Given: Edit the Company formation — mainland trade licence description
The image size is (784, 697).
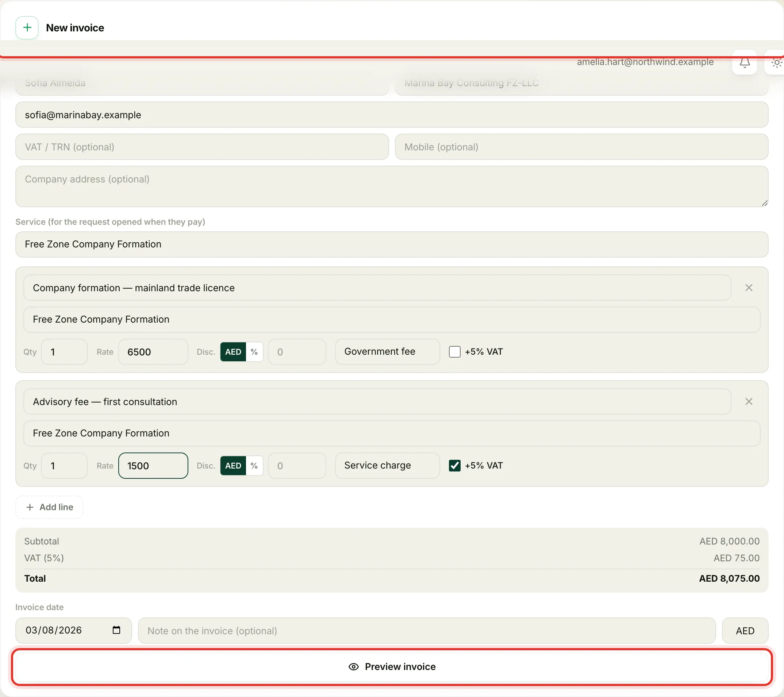Looking at the screenshot, I should coord(377,288).
